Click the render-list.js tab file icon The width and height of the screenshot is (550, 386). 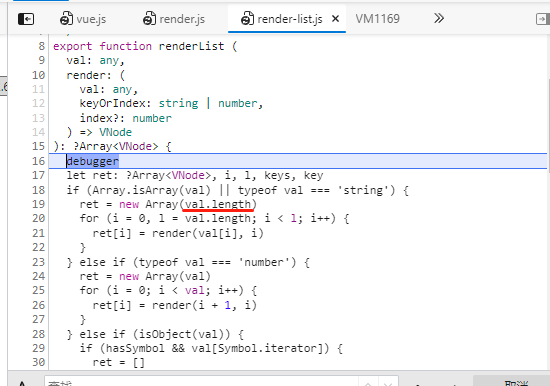pyautogui.click(x=247, y=19)
